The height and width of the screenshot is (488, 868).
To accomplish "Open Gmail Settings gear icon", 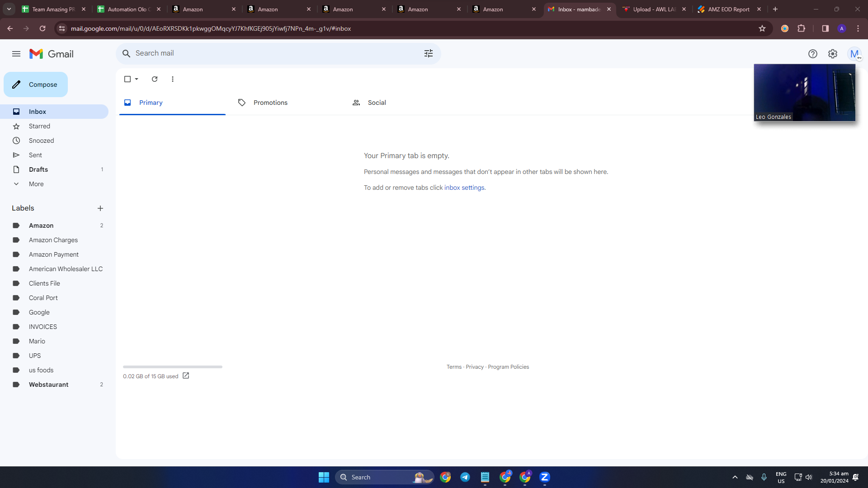I will 833,54.
